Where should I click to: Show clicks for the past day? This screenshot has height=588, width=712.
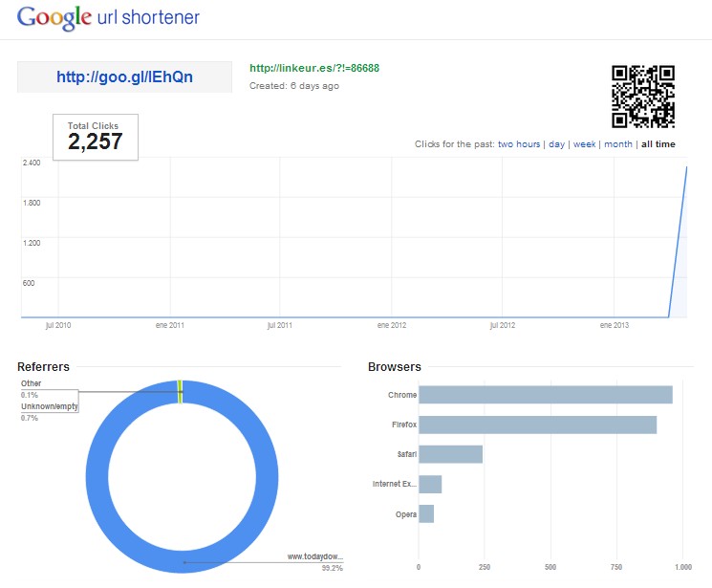coord(556,144)
